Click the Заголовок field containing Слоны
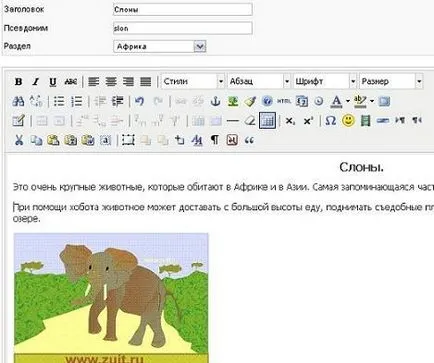This screenshot has height=363, width=434. pyautogui.click(x=183, y=9)
